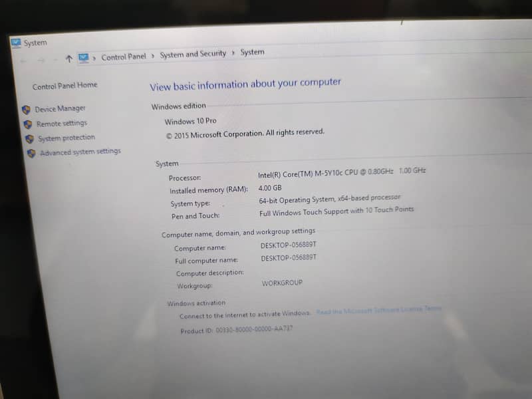Click the Computer name value DESKTOP-056889T
The image size is (532, 399).
(289, 245)
